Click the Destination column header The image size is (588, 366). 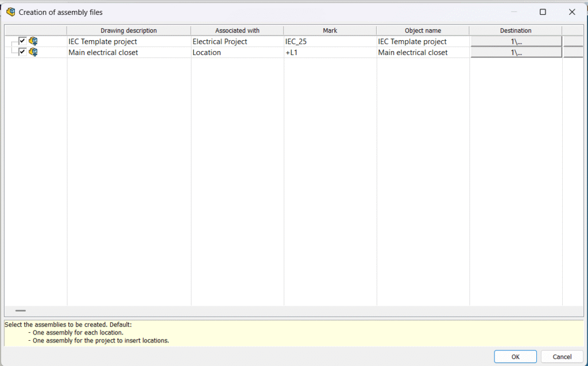(515, 30)
